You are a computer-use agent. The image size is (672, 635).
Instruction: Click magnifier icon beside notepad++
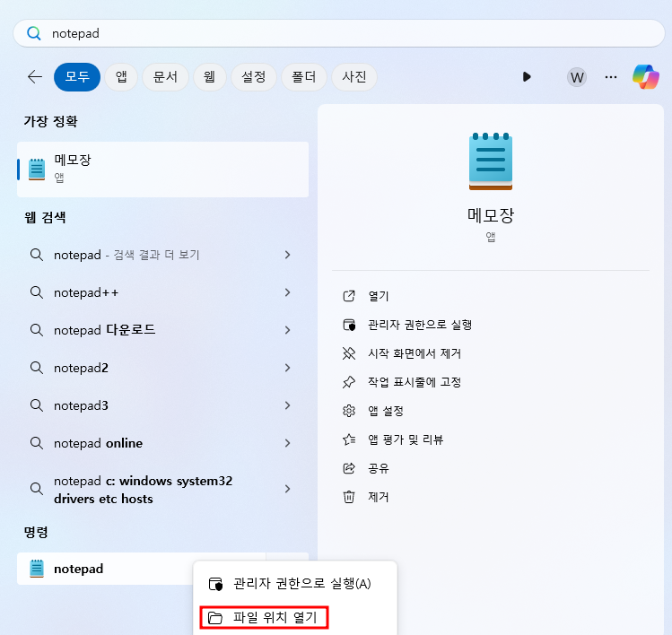(x=37, y=292)
